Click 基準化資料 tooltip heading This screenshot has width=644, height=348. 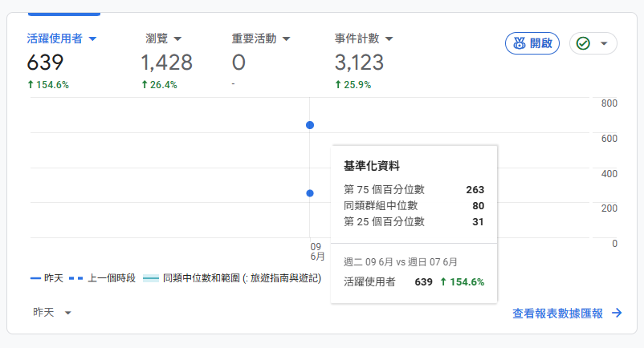[x=372, y=166]
